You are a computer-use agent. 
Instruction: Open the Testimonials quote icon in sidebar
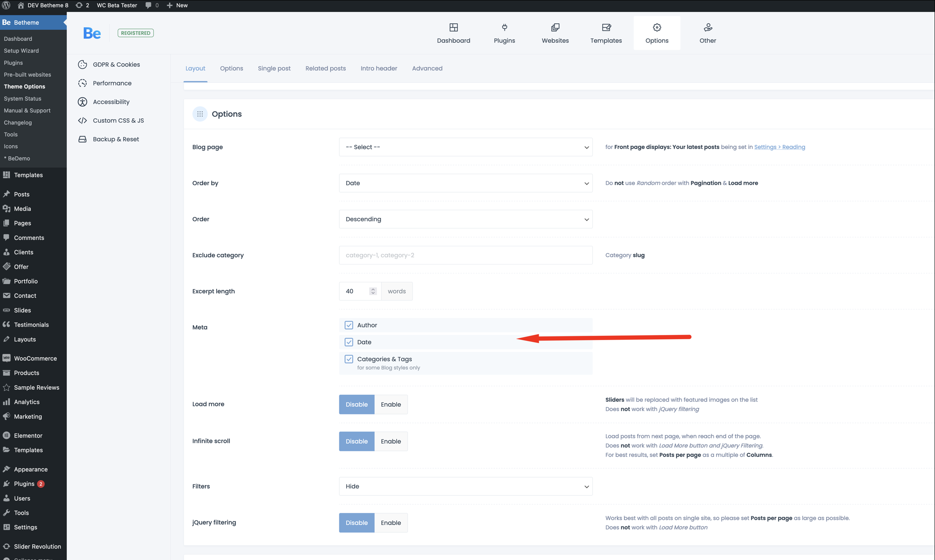pos(6,324)
